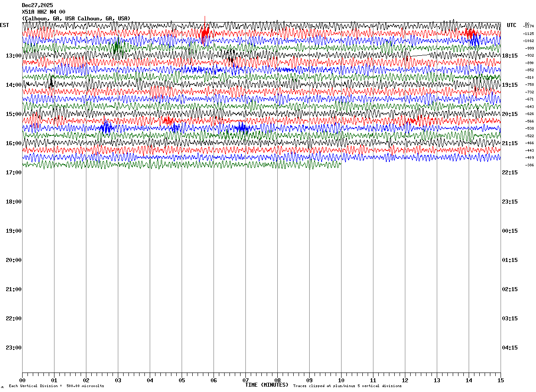The image size is (536, 392).
Task: Select the DC offset value -999
Action: pos(529,48)
